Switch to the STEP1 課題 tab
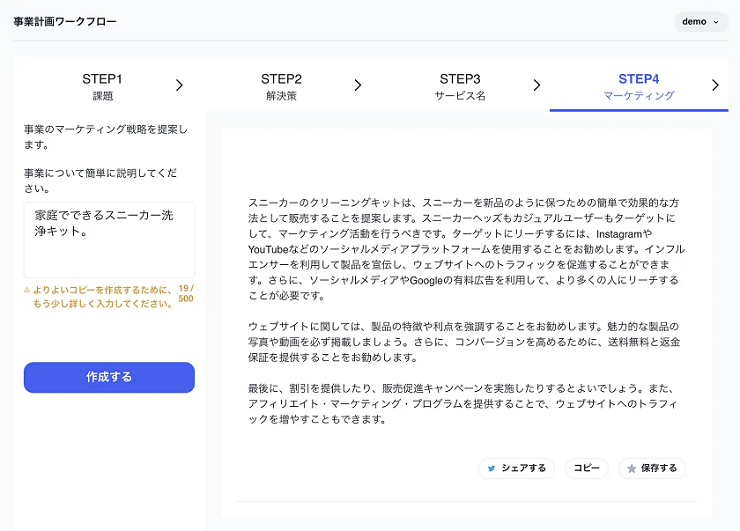 102,86
